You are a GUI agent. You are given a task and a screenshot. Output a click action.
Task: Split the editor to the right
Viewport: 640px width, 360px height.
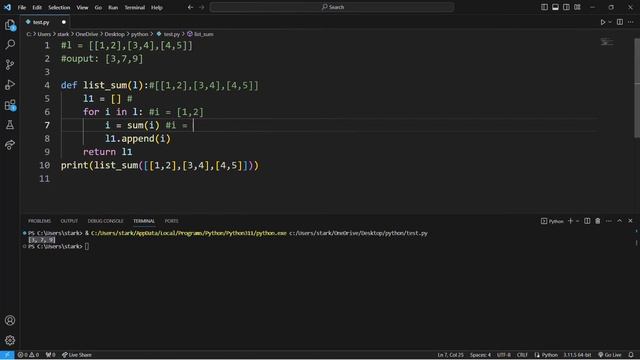620,22
